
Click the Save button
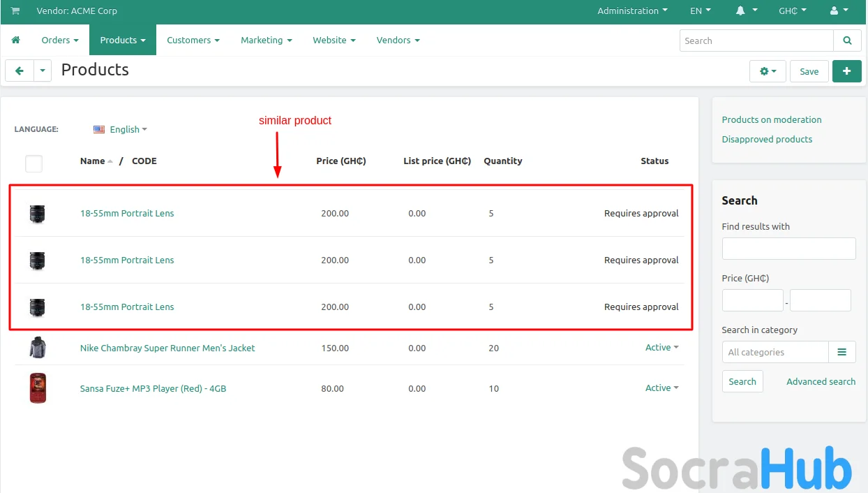[x=809, y=71]
